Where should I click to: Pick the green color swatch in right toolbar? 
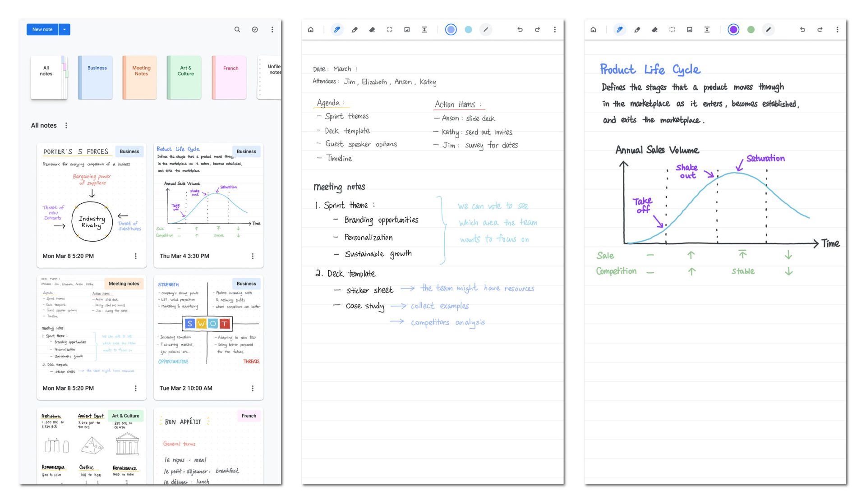pos(751,30)
